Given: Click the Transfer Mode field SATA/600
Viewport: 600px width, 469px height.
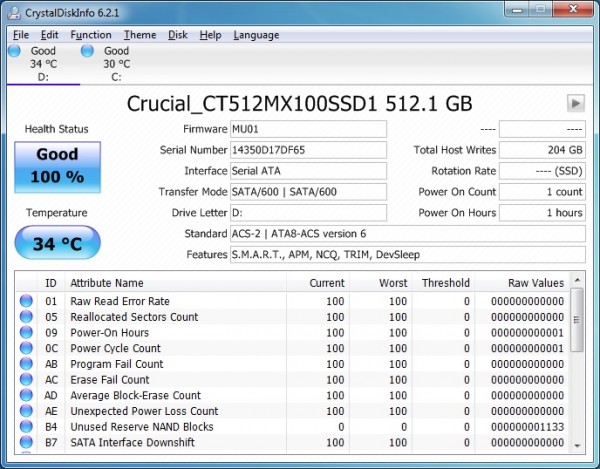Looking at the screenshot, I should (x=308, y=192).
